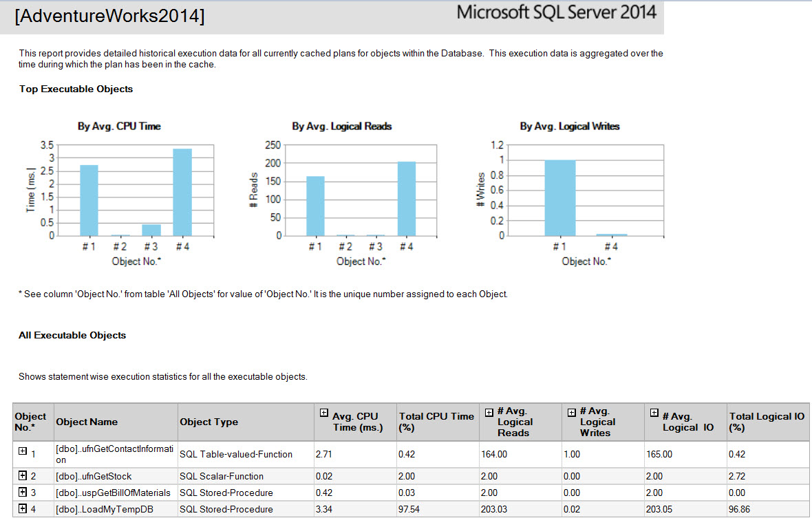Click bar #1 in Avg. CPU Time chart
The image size is (812, 518).
click(89, 200)
